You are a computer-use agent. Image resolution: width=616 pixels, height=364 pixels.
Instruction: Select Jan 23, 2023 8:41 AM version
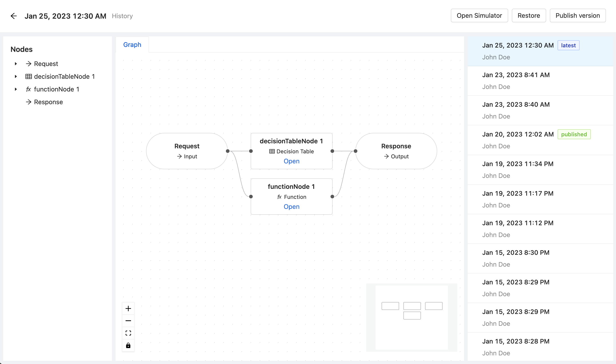coord(540,81)
